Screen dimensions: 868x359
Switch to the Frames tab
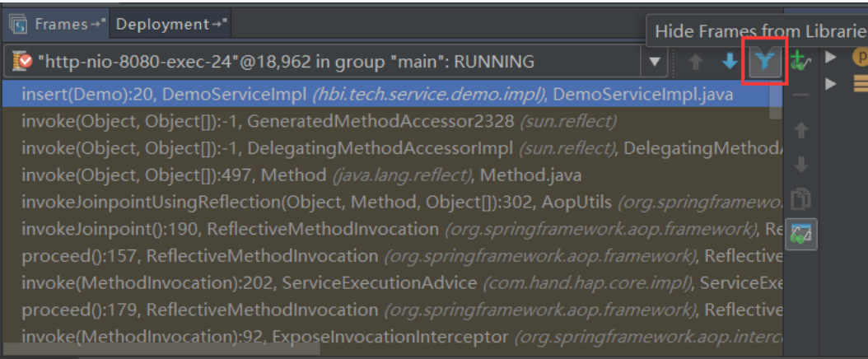[x=57, y=25]
